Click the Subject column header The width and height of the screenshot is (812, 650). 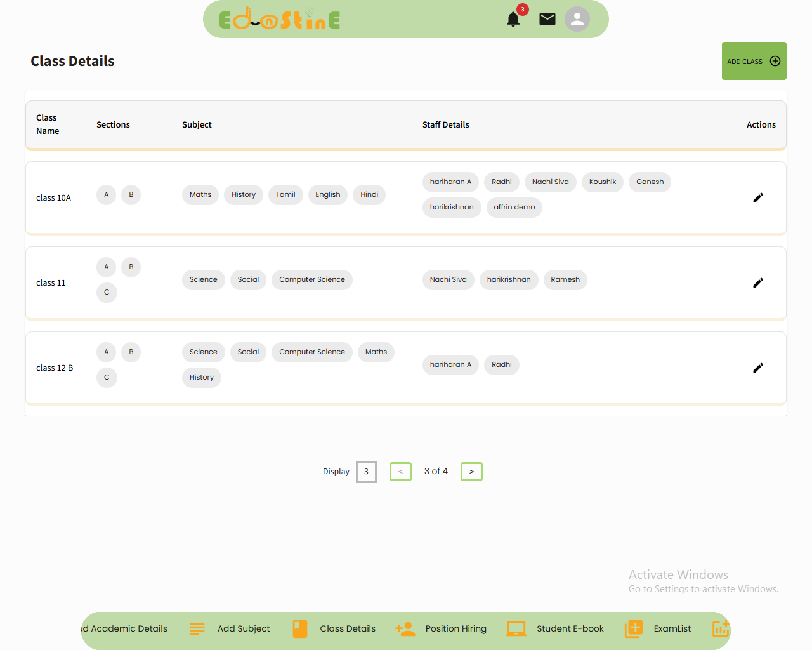(x=197, y=124)
